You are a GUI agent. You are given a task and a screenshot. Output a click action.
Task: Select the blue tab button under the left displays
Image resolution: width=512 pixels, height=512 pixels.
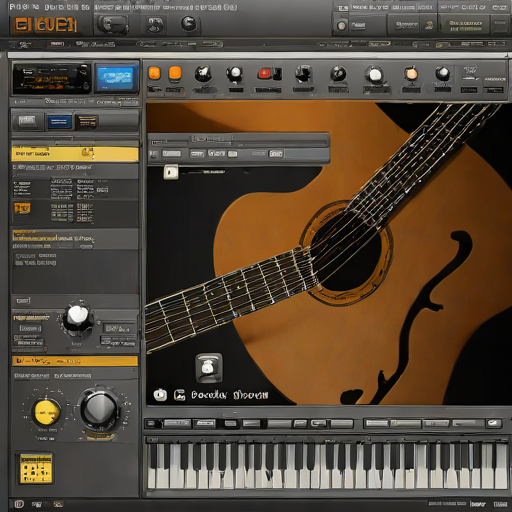click(60, 122)
